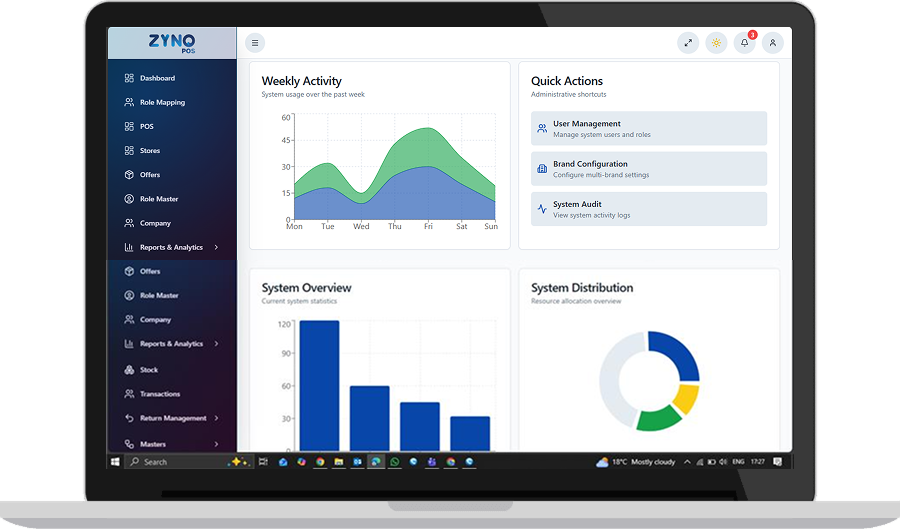Screen dimensions: 900x529
Task: Click the Transactions people icon
Action: 129,394
